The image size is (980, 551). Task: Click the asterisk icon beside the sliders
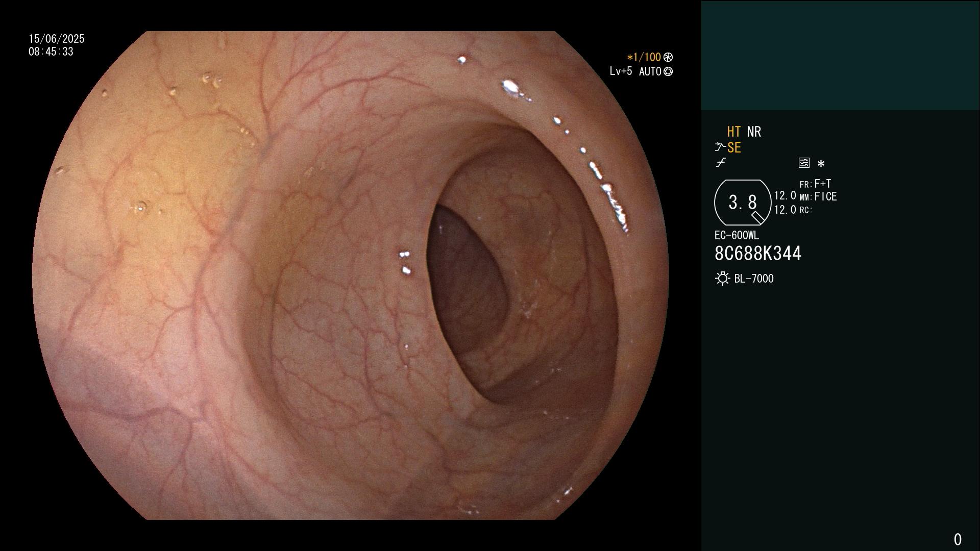click(821, 164)
